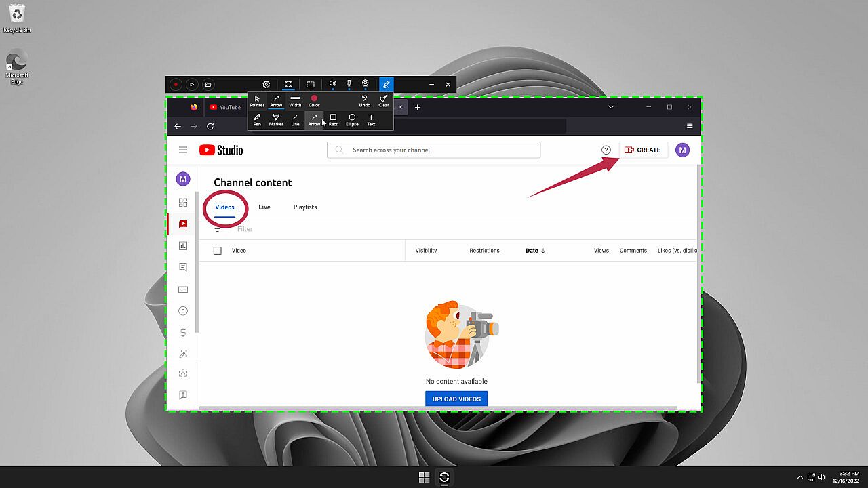Open Subtitles in the Studio sidebar

pos(183,289)
